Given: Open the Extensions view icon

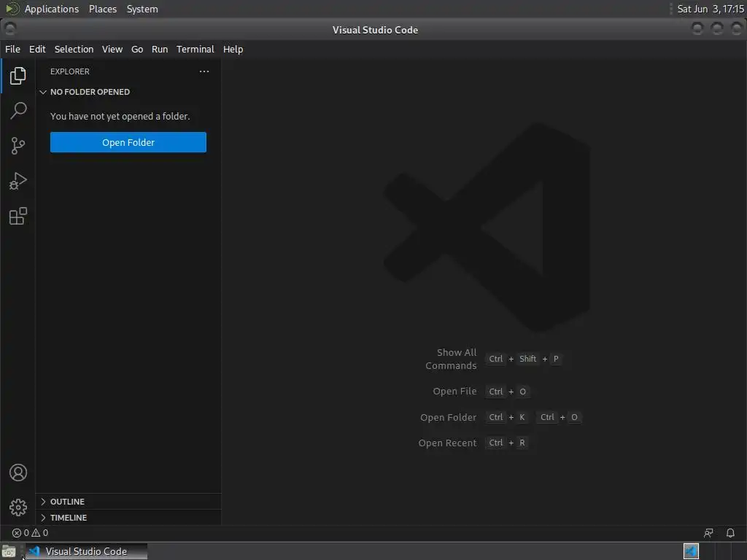Looking at the screenshot, I should (x=18, y=216).
